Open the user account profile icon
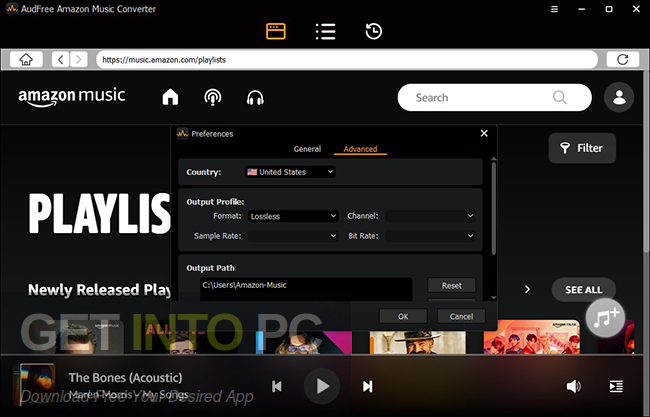Image resolution: width=650 pixels, height=417 pixels. (x=619, y=97)
